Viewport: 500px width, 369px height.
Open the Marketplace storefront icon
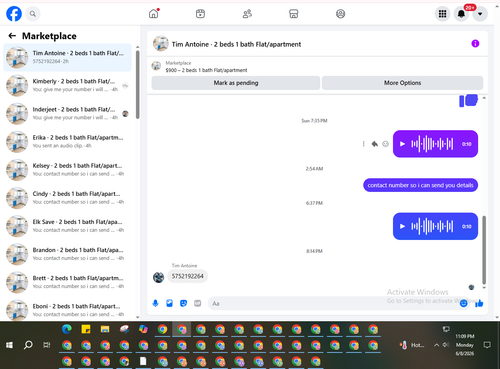coord(294,14)
